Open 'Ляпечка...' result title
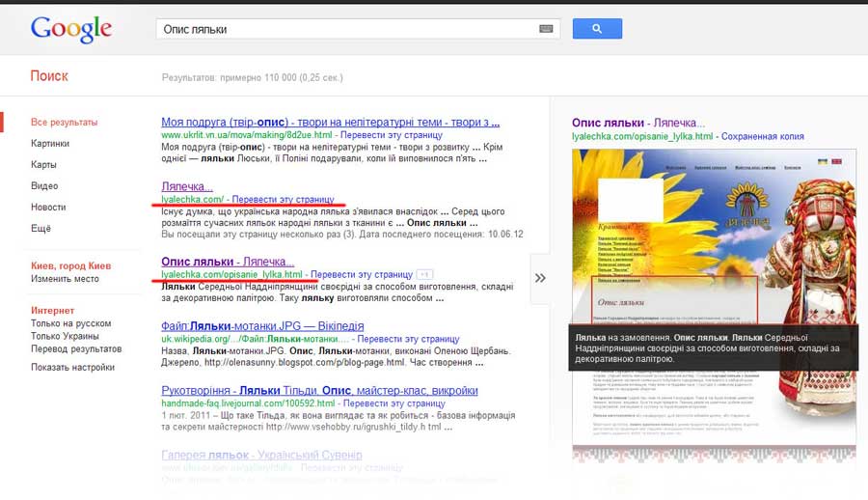The width and height of the screenshot is (868, 500). click(187, 186)
